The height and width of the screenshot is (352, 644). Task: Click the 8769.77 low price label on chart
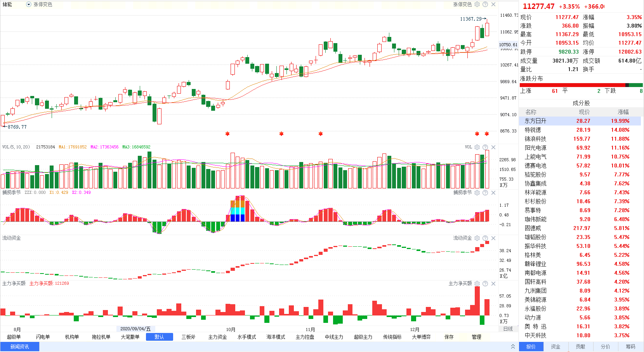pos(17,127)
